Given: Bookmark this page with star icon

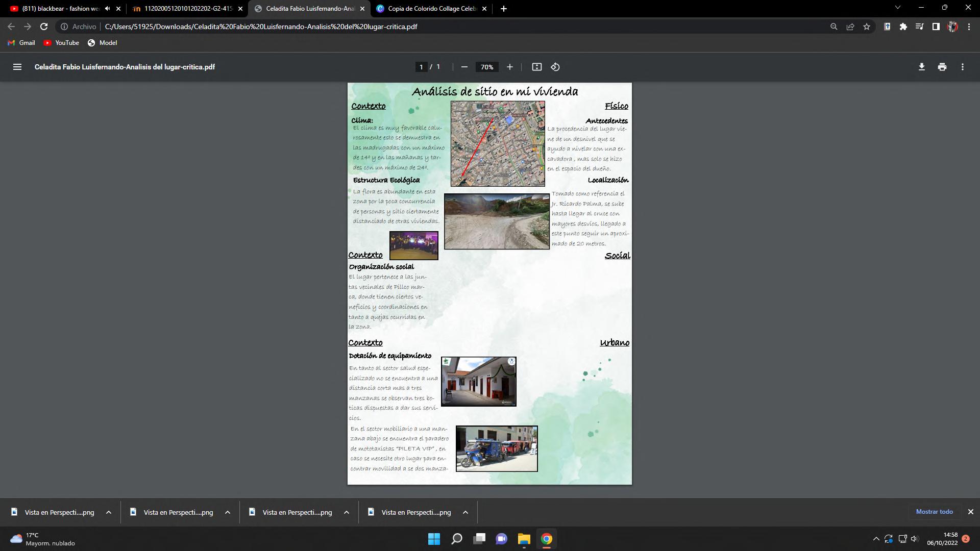Looking at the screenshot, I should pos(867,27).
